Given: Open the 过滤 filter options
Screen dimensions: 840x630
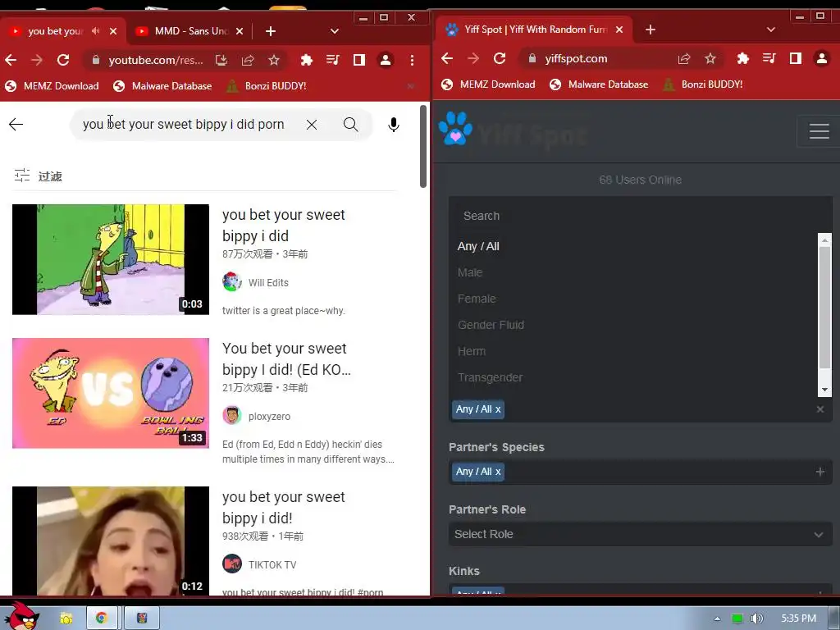Looking at the screenshot, I should click(38, 176).
